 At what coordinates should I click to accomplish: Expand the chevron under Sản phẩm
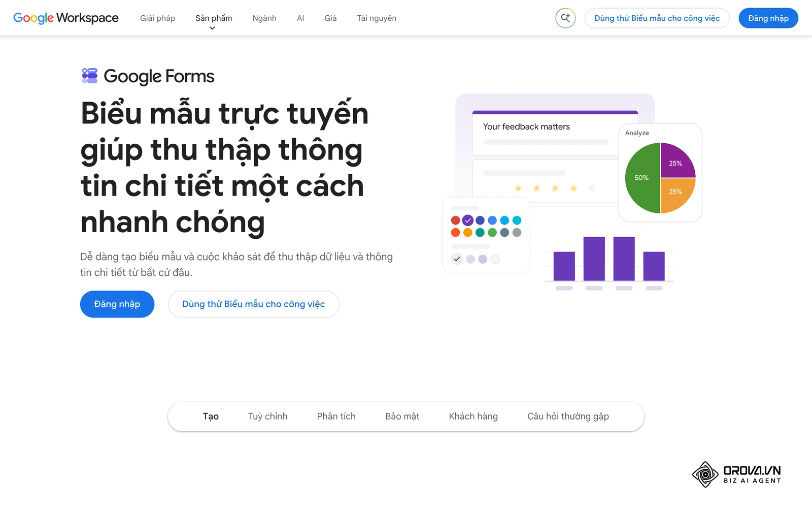coord(212,28)
